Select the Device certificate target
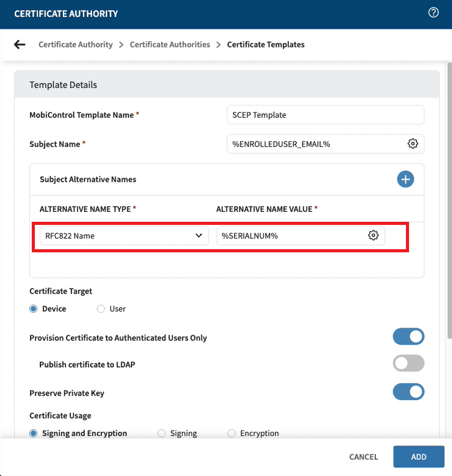 point(34,309)
